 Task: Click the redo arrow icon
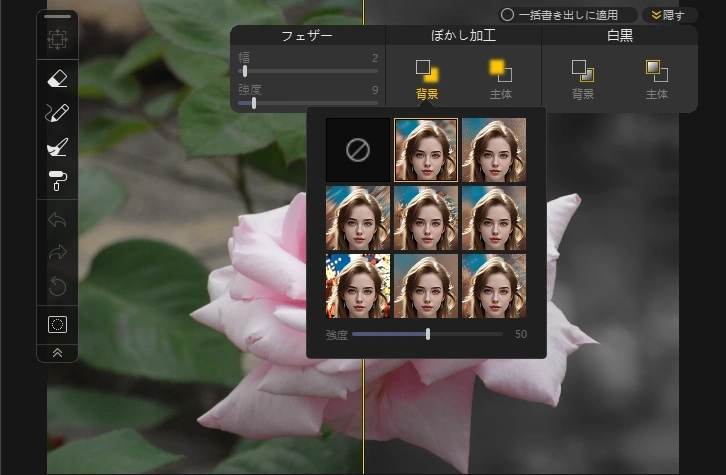[57, 253]
